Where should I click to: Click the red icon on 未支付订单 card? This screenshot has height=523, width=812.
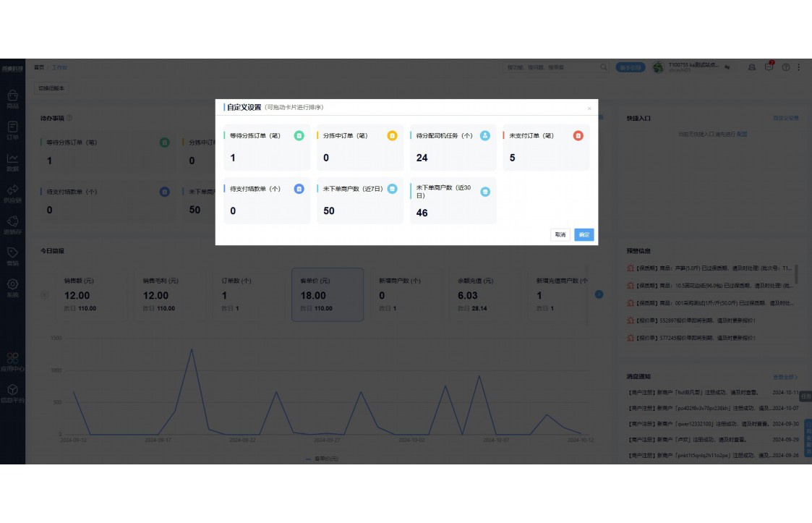(578, 136)
